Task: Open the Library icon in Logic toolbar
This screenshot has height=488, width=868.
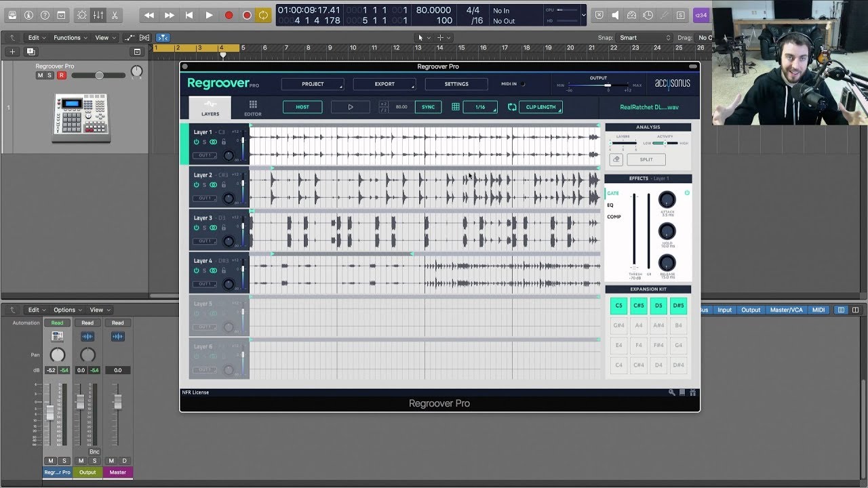Action: point(12,15)
